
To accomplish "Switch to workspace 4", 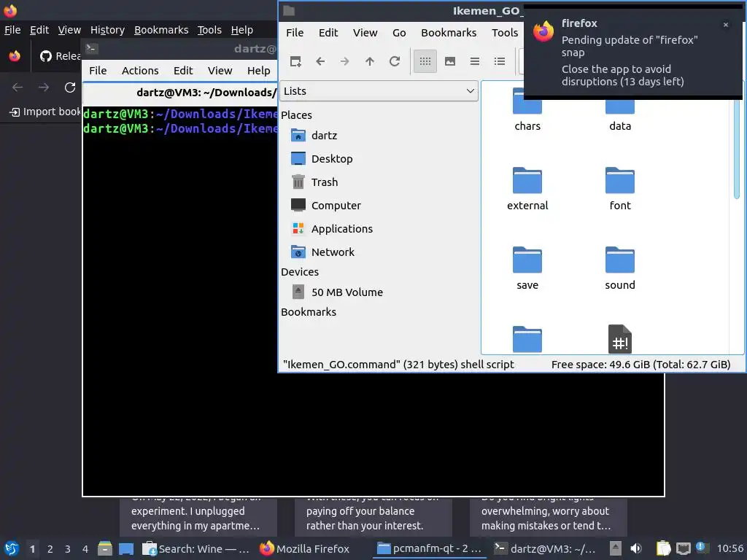I will click(x=85, y=549).
